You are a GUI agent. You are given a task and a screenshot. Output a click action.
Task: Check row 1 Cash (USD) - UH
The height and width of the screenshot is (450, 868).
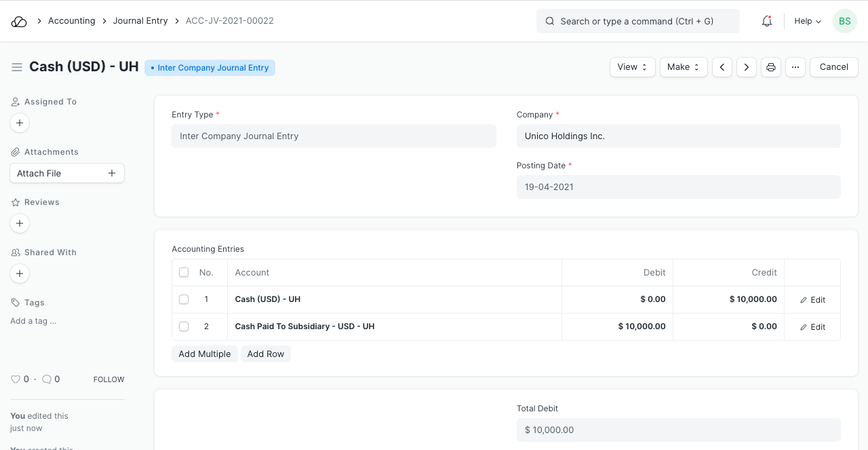pos(184,299)
